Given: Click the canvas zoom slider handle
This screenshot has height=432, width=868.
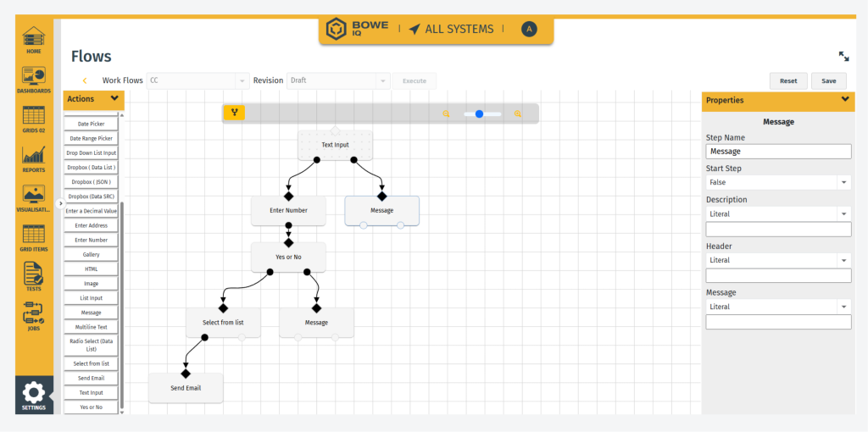Looking at the screenshot, I should 479,114.
